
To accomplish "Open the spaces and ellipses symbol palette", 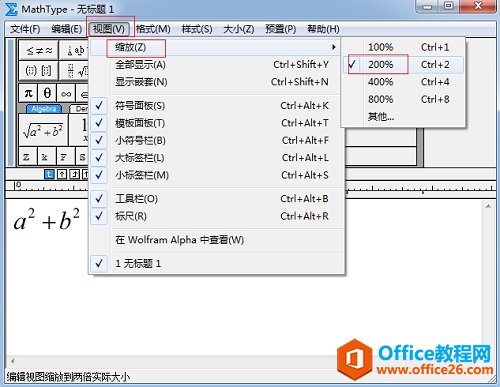I will tap(74, 50).
